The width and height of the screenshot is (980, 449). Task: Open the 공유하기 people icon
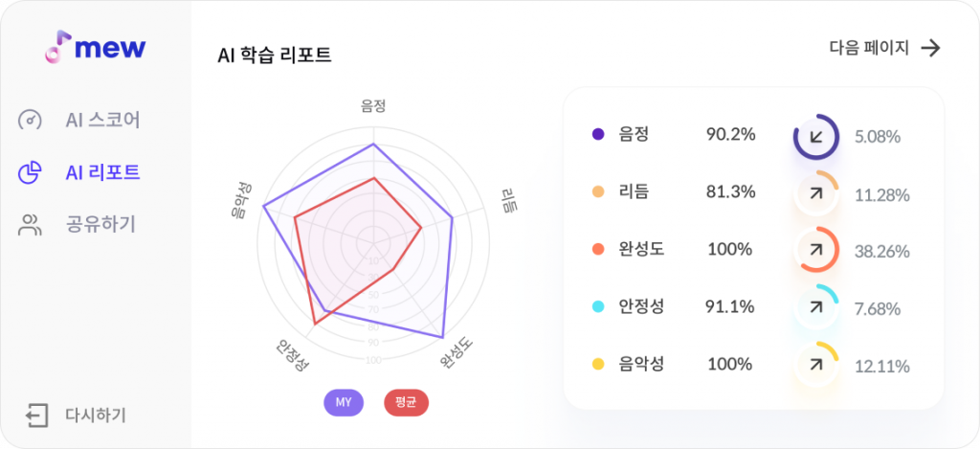click(30, 224)
